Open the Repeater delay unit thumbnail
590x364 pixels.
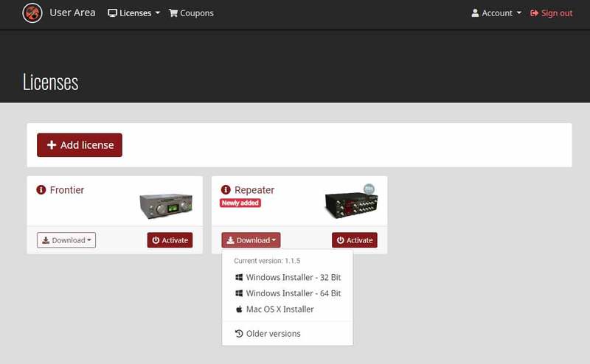pyautogui.click(x=351, y=202)
